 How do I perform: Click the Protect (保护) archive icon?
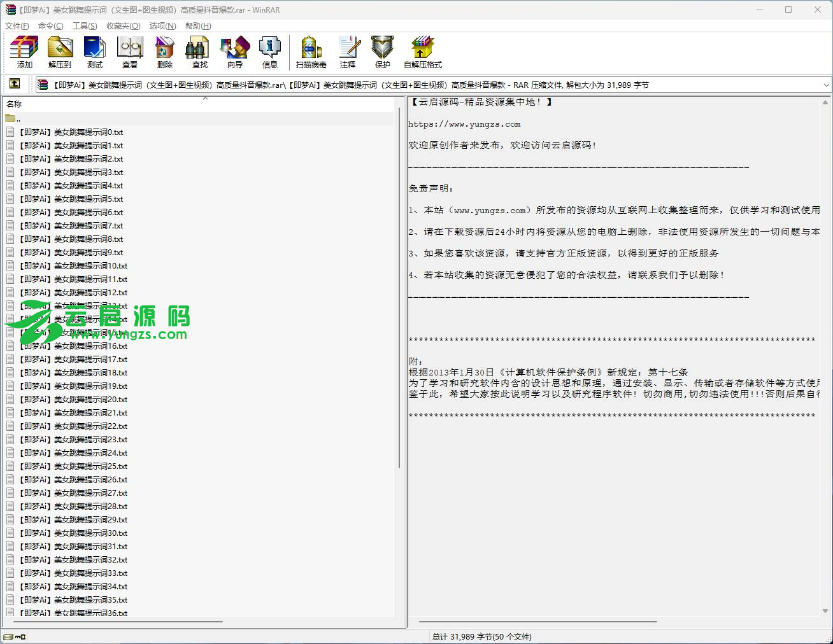382,52
